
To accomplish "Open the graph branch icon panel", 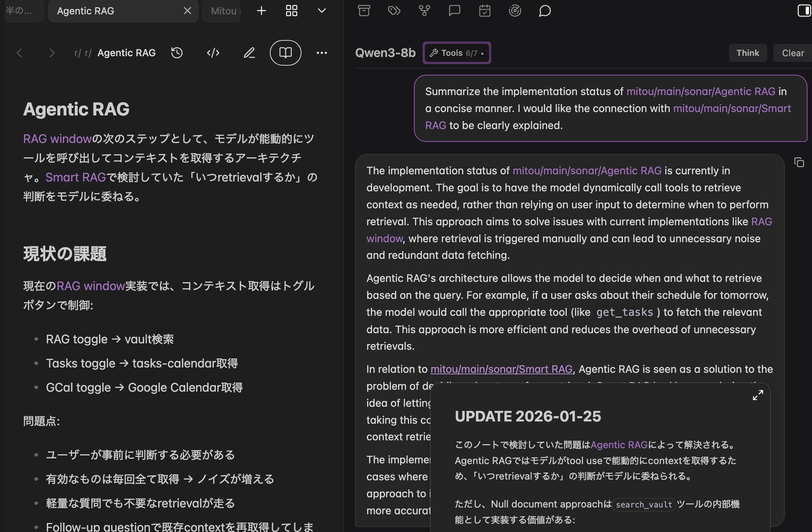I will coord(424,11).
